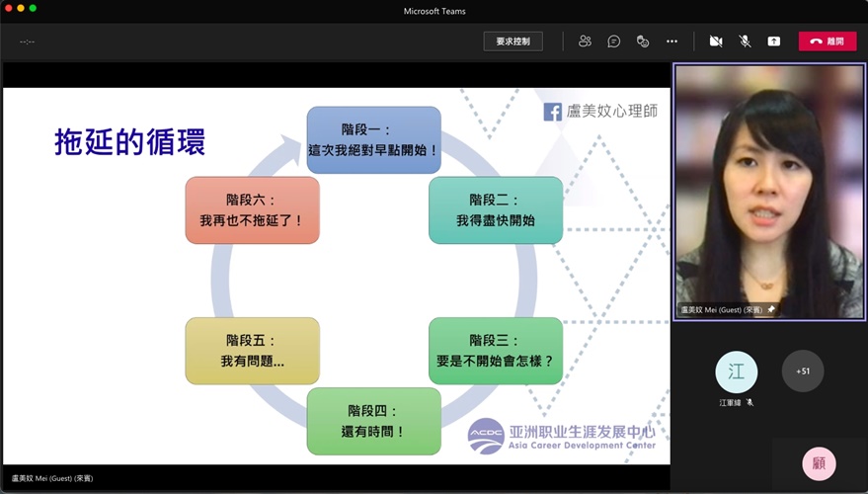Open the share content tray
This screenshot has height=494, width=868.
point(774,41)
